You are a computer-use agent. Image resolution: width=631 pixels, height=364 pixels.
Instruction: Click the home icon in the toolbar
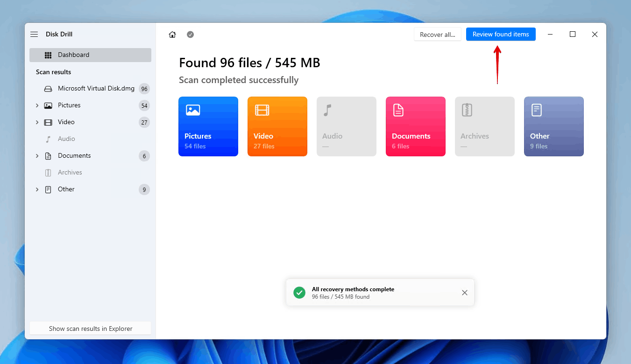point(172,35)
